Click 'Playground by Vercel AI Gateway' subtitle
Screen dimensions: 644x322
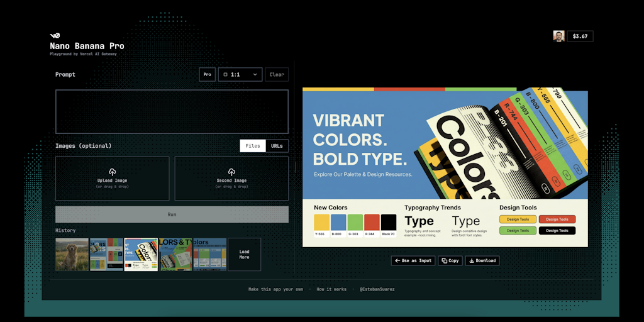click(84, 54)
